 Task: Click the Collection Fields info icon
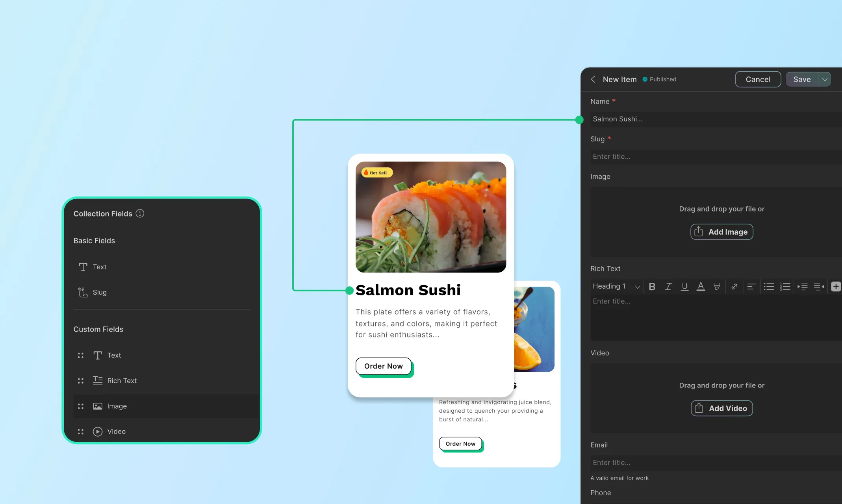point(141,213)
